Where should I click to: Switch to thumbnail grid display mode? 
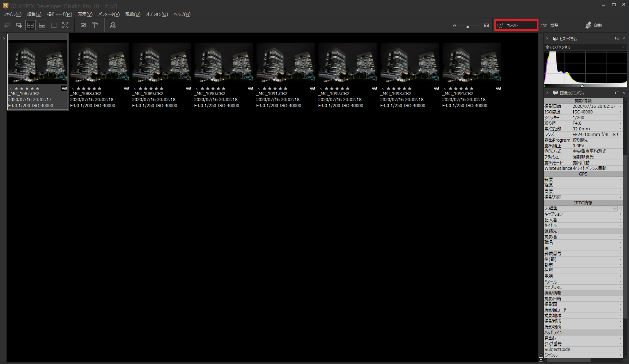tap(30, 25)
